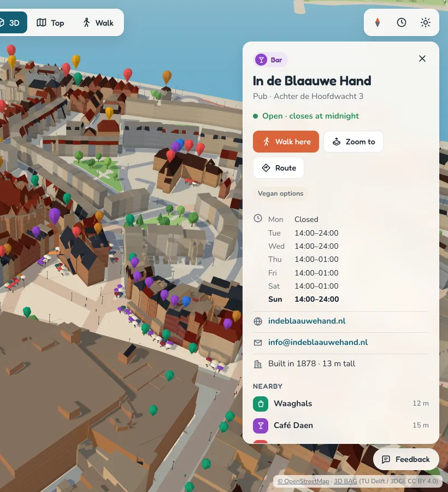Open the OpenStreetMap attribution link
The width and height of the screenshot is (448, 492).
(303, 481)
